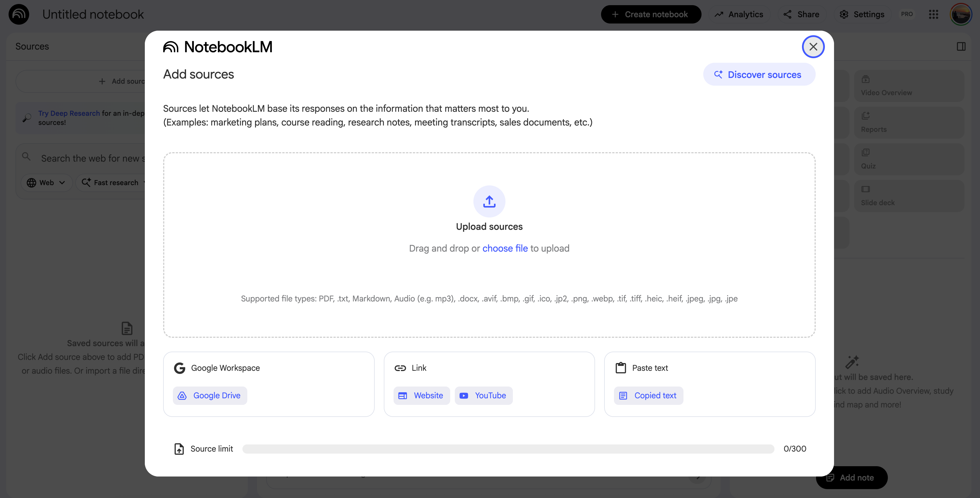Click NotebookLM home logo top-left

pyautogui.click(x=19, y=14)
